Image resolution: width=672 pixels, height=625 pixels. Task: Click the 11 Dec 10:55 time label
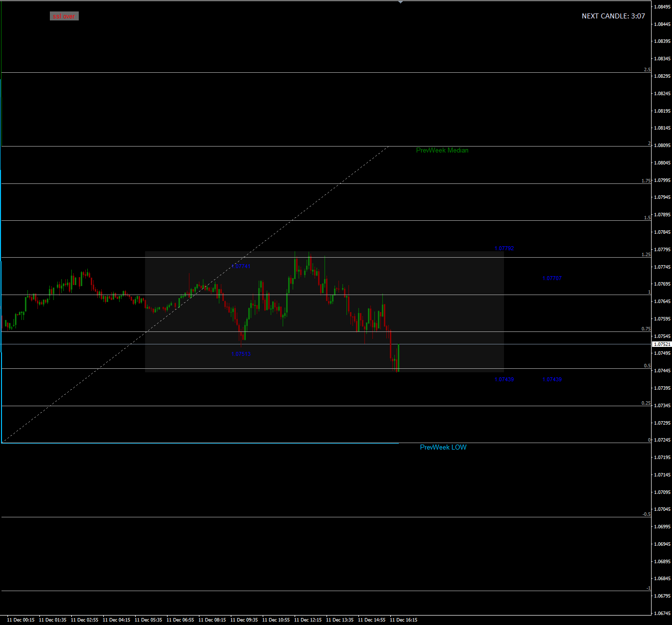(x=276, y=620)
